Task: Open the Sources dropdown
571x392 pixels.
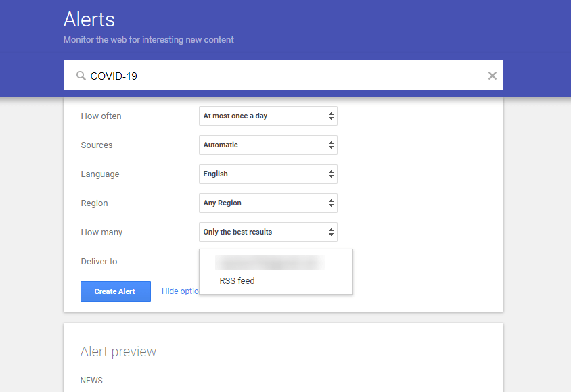Action: [268, 145]
